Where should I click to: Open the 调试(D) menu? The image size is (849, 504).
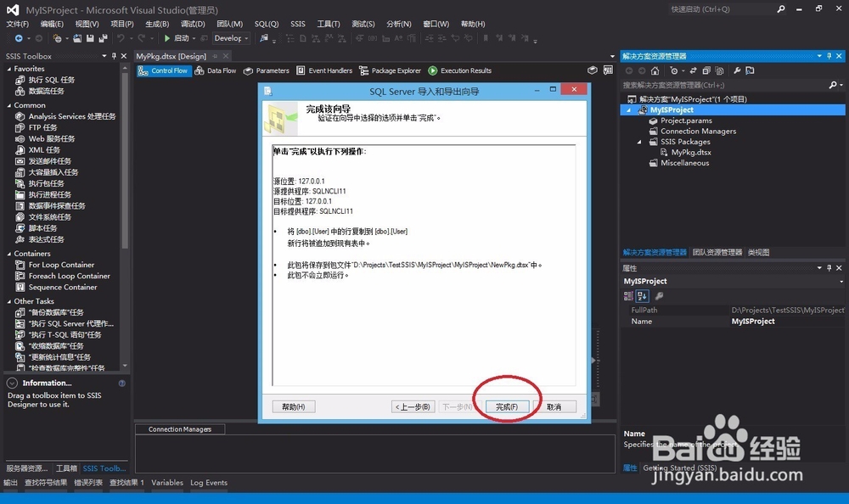[x=193, y=24]
